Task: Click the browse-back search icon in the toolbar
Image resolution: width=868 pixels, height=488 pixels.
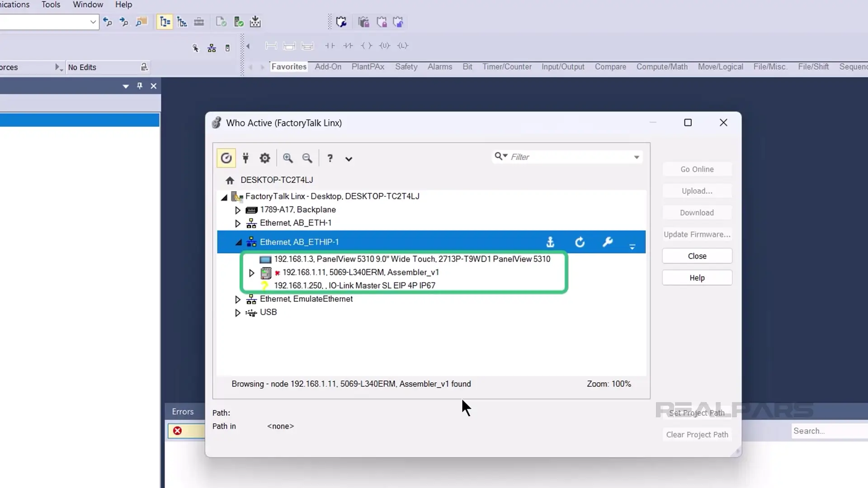Action: (x=108, y=22)
